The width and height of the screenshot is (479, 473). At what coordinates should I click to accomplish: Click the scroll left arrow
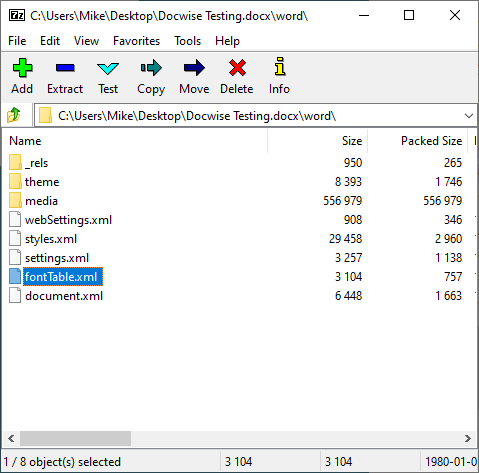tap(11, 438)
